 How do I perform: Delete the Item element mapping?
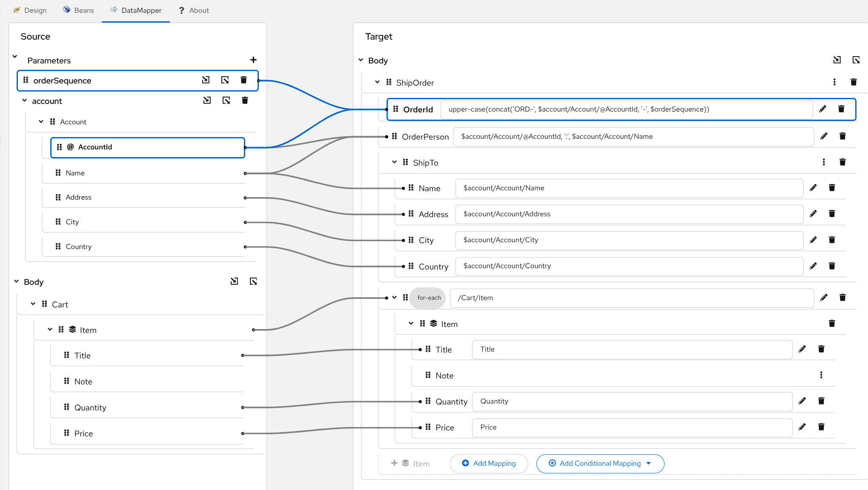pos(832,324)
